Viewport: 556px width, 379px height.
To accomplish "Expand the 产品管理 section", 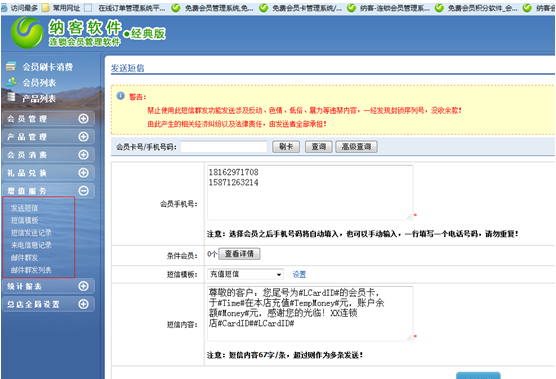I will (83, 136).
